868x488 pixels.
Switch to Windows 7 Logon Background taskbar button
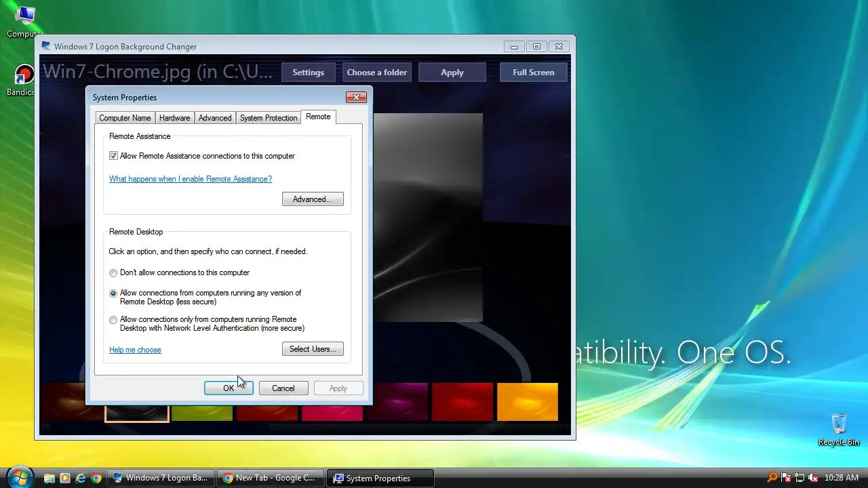(x=161, y=478)
